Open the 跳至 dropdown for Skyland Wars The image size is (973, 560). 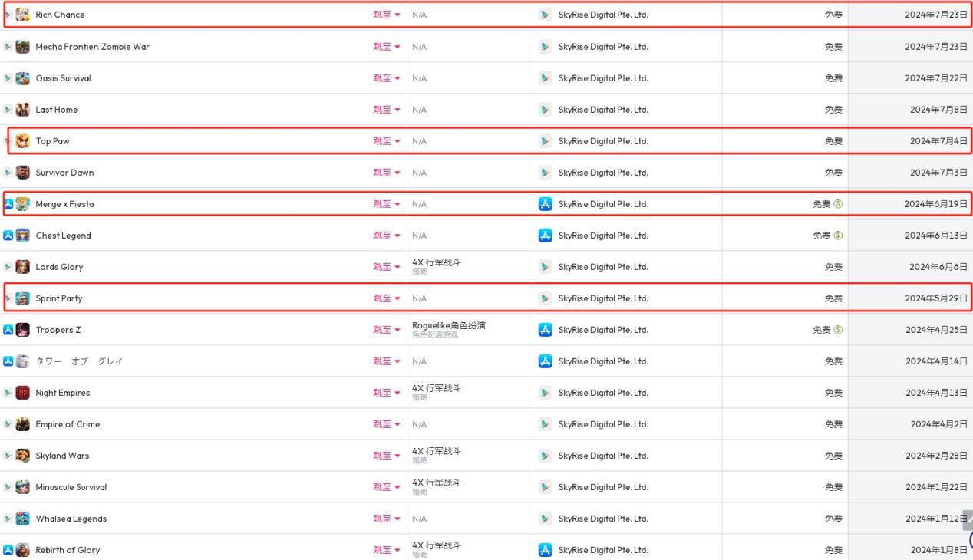click(x=387, y=456)
